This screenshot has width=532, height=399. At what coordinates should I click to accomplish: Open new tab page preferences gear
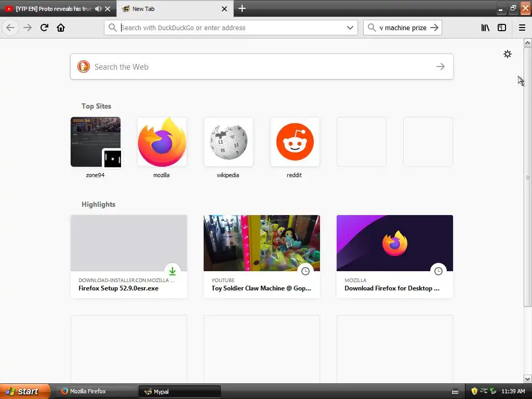click(507, 54)
